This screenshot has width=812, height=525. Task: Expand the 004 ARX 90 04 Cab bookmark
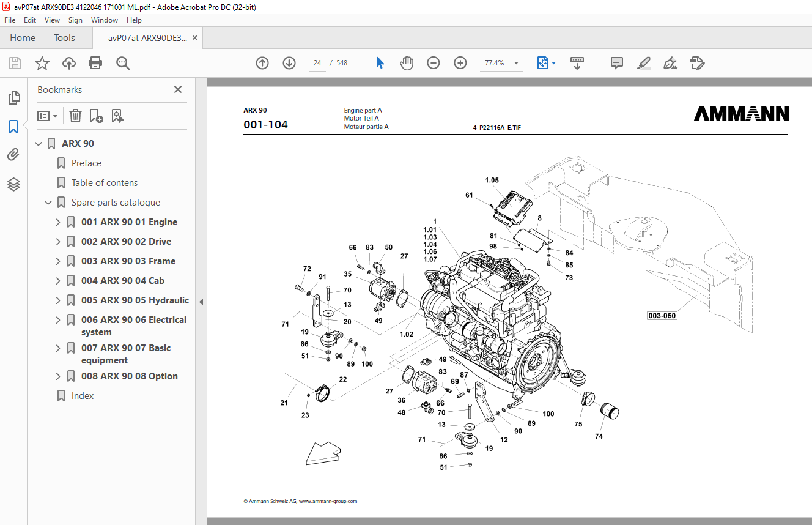pyautogui.click(x=58, y=281)
